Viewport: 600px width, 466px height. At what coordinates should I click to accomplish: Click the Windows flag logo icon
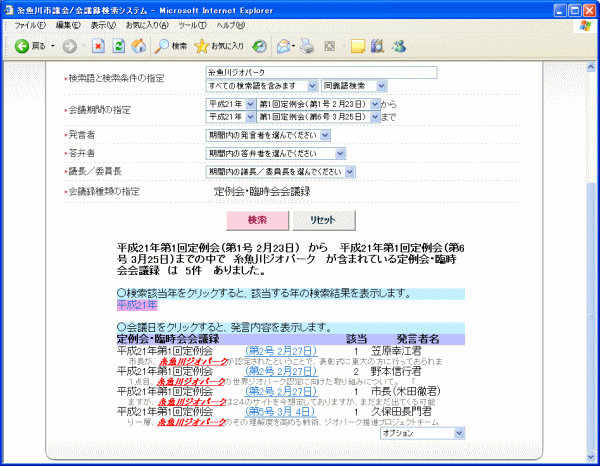coord(585,26)
